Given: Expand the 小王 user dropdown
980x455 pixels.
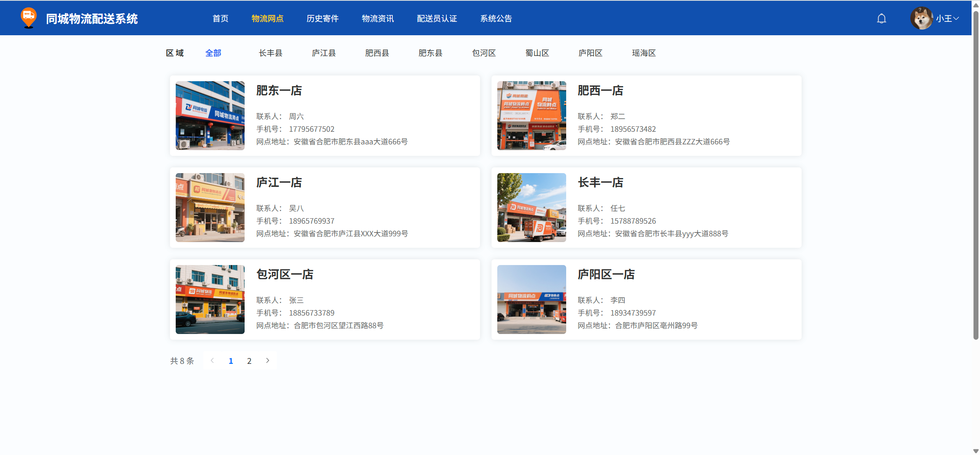Looking at the screenshot, I should (947, 18).
